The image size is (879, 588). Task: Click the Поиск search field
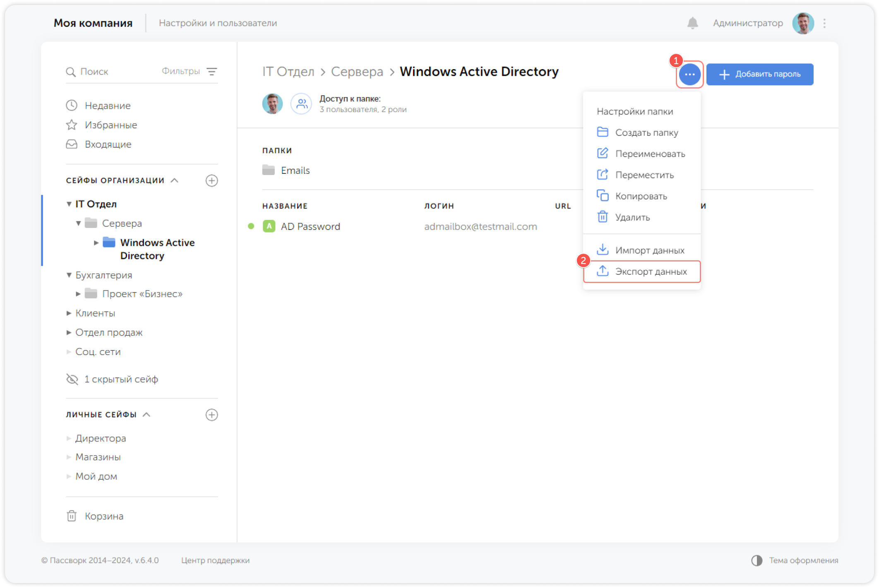[108, 72]
